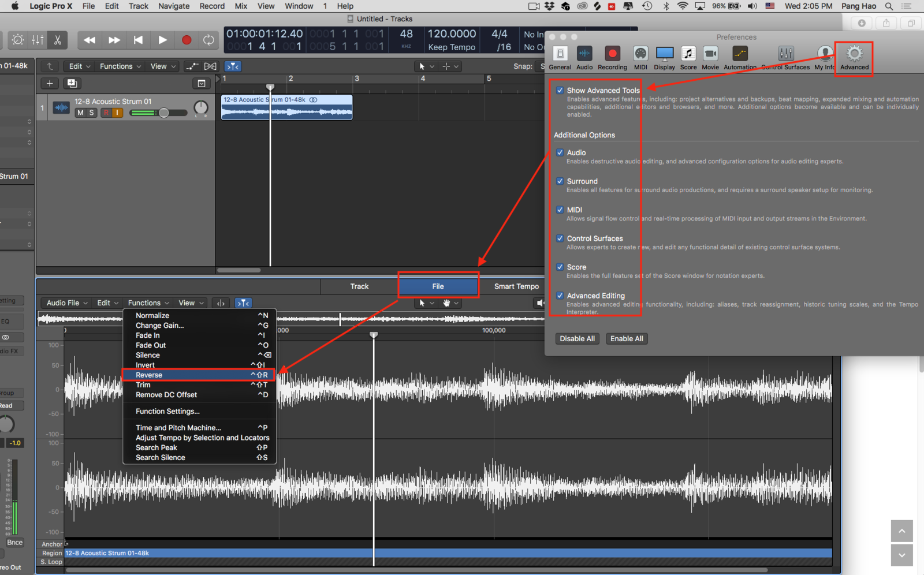Record-enable the Acoustic Strum track
This screenshot has width=924, height=575.
pyautogui.click(x=106, y=113)
